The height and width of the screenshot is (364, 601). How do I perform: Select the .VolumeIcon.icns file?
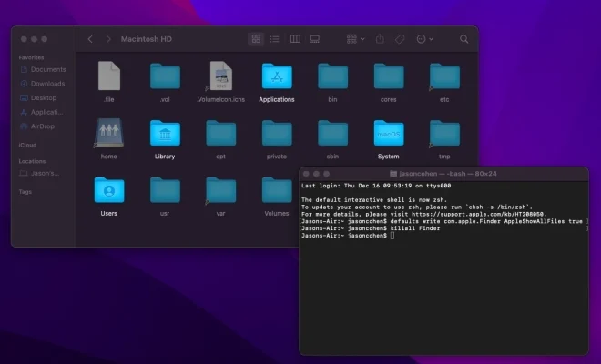221,76
